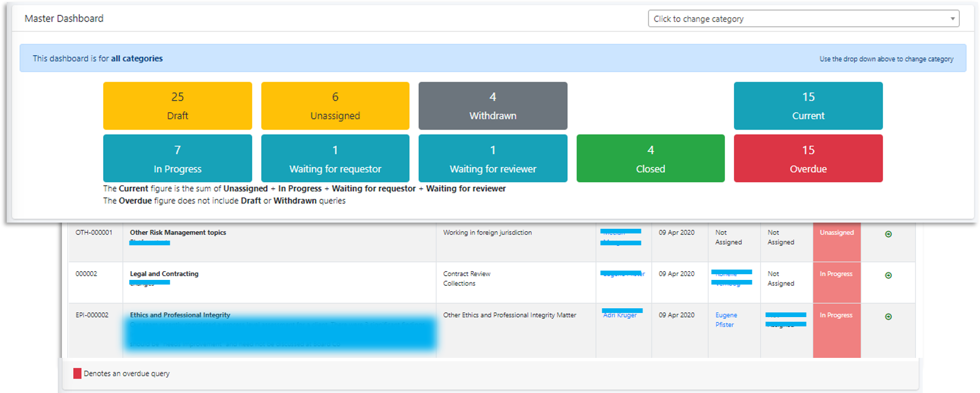Open the Eugene Pfister assignee link
980x393 pixels.
click(726, 320)
